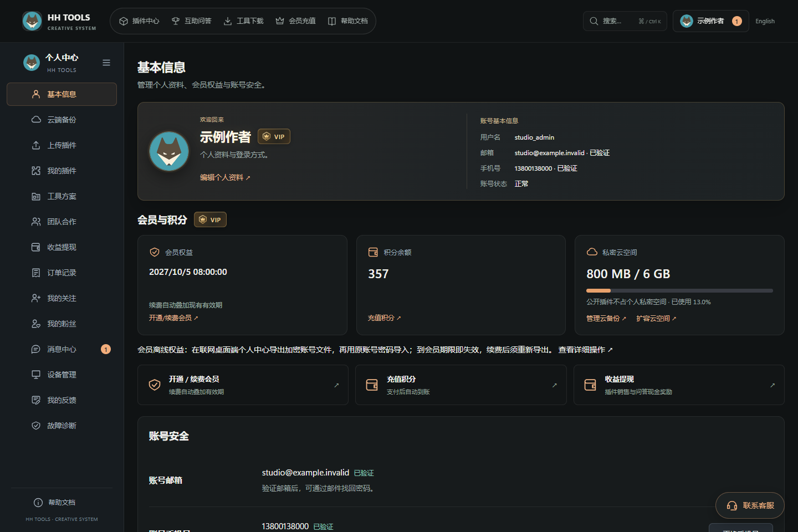Click the VIP badge next to 示例作者 name
Viewport: 798px width, 532px height.
pos(274,136)
